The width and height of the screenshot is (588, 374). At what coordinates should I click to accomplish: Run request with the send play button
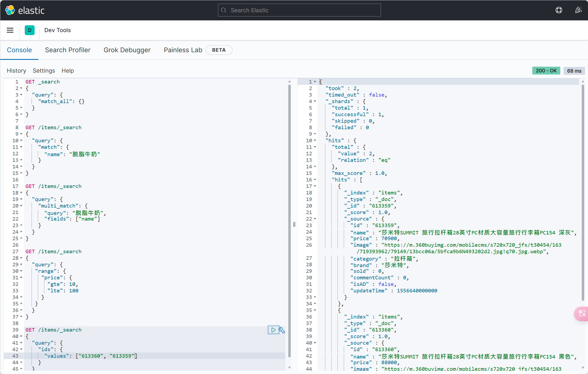tap(273, 330)
